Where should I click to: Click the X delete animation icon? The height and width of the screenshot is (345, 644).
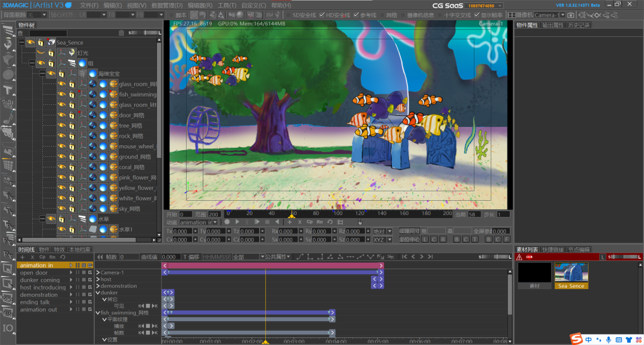tap(300, 222)
